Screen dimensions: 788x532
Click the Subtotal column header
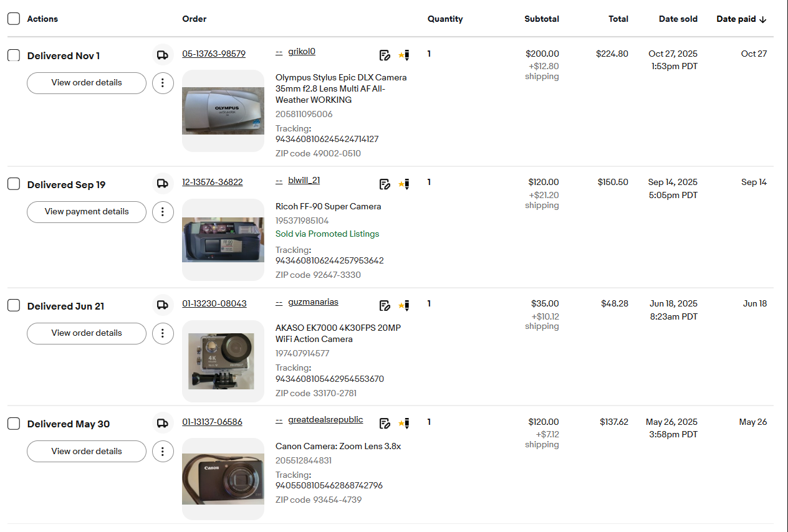point(542,19)
